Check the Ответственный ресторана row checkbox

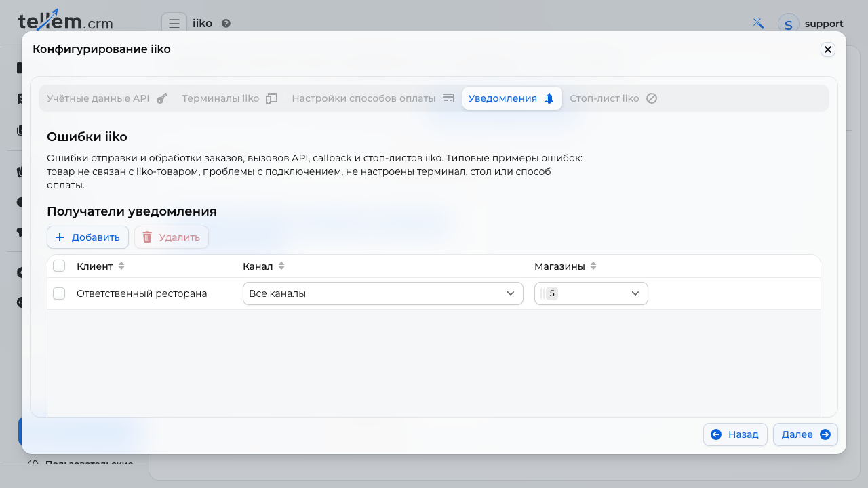pyautogui.click(x=59, y=293)
